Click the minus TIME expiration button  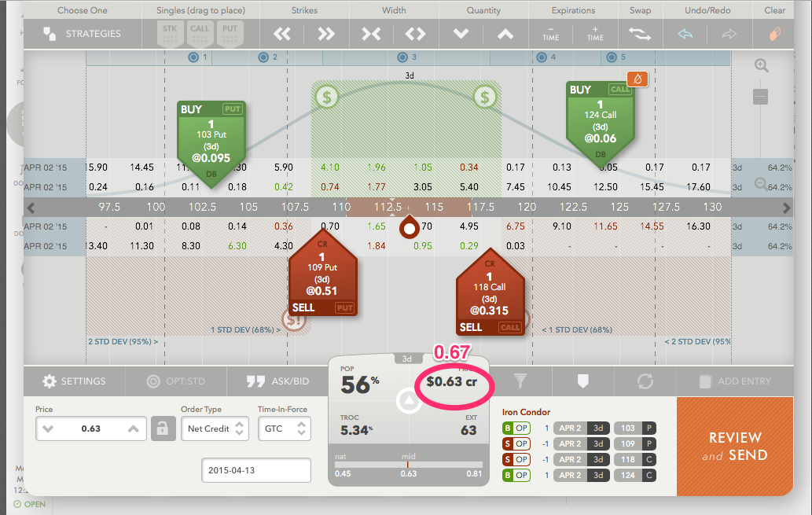point(550,34)
